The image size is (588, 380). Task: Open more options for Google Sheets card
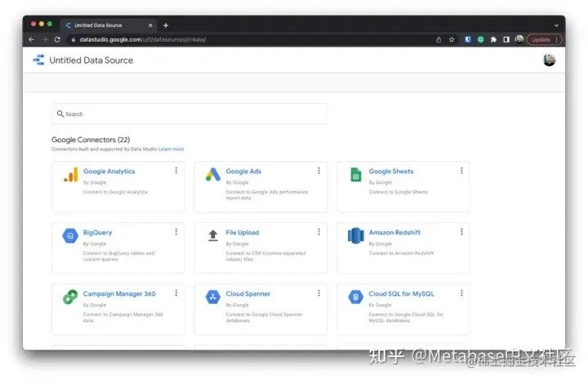pyautogui.click(x=461, y=171)
